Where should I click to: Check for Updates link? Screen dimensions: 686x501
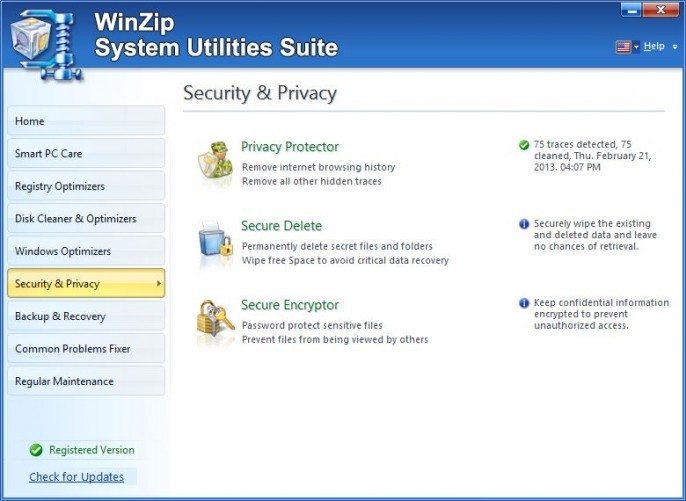(x=77, y=476)
